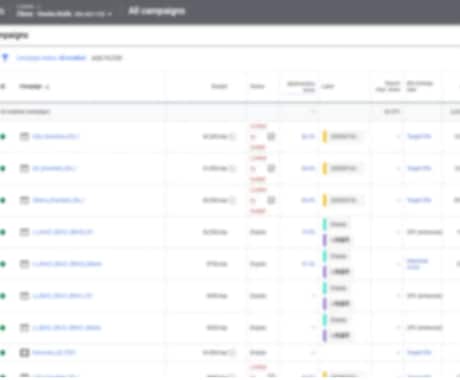Open the third campaign name link
The width and height of the screenshot is (460, 380).
pyautogui.click(x=58, y=200)
